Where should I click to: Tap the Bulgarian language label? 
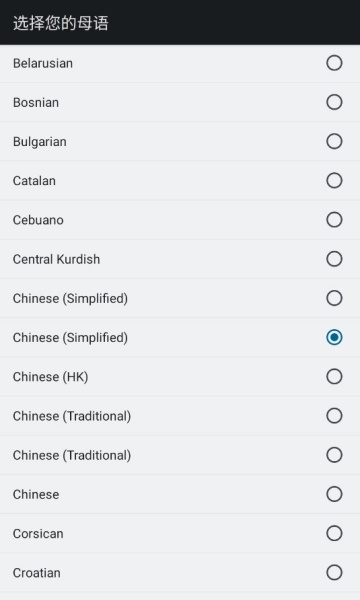[x=39, y=142]
